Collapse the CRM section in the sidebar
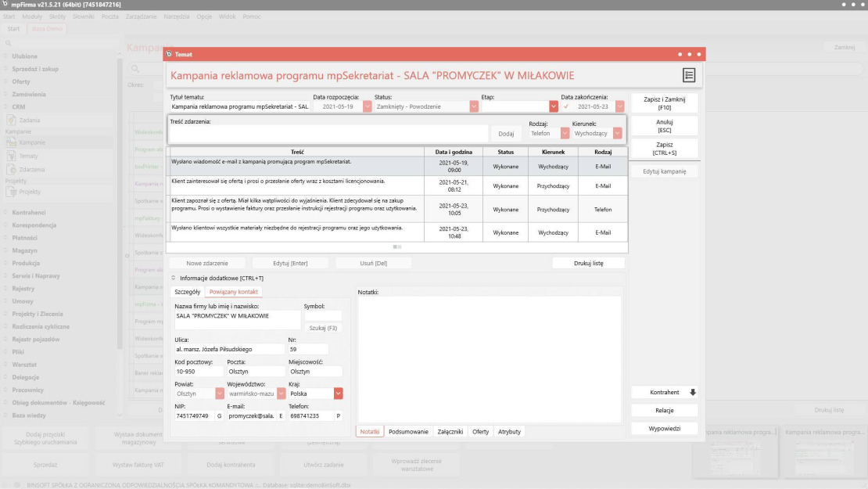The height and width of the screenshot is (489, 868). click(x=5, y=107)
